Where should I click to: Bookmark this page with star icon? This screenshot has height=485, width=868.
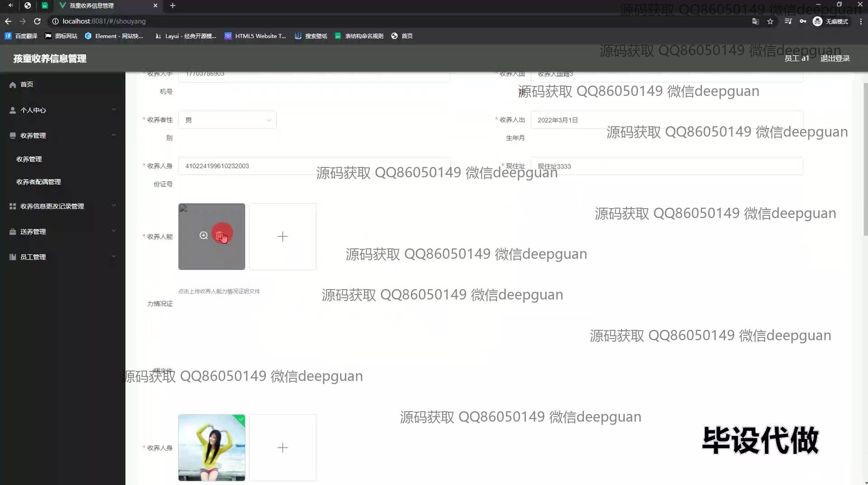770,21
